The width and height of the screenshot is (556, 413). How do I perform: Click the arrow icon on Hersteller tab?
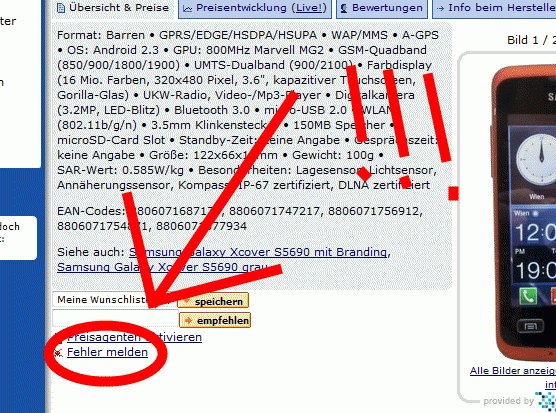click(440, 9)
